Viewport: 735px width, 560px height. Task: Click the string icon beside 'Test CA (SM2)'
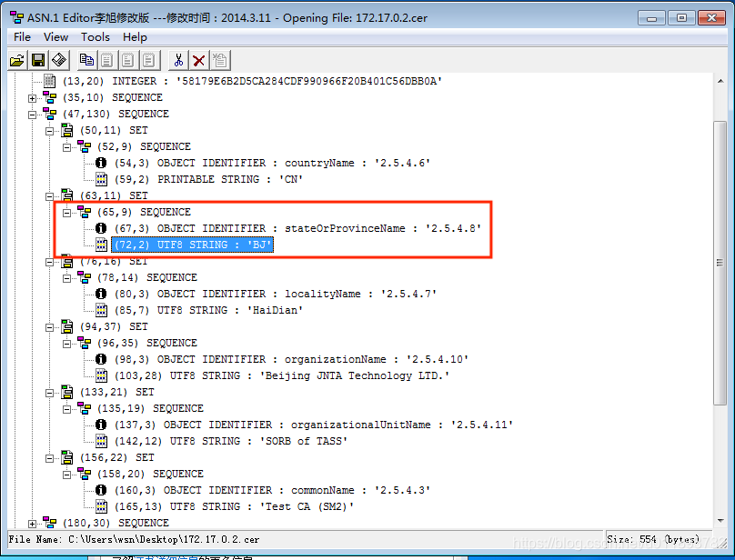pos(101,506)
